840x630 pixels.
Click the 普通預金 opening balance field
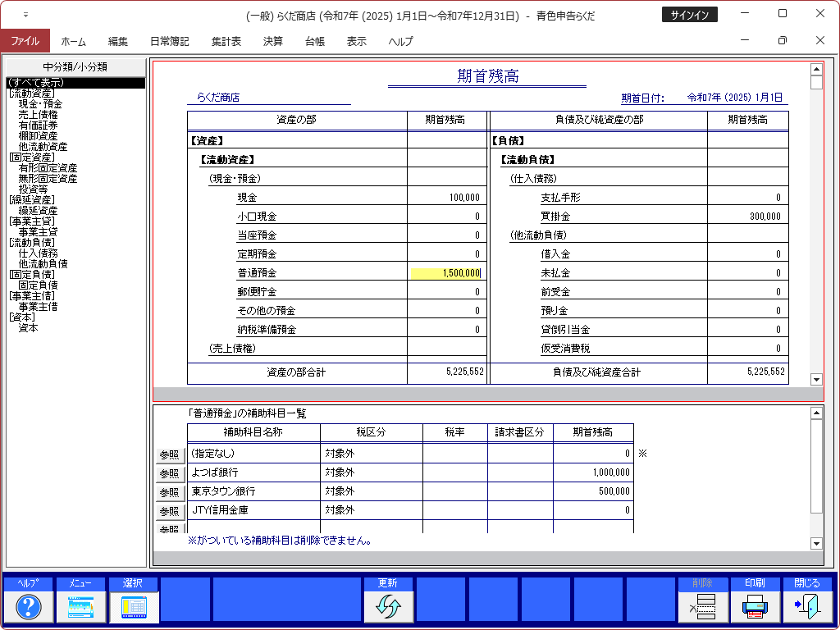[x=445, y=273]
